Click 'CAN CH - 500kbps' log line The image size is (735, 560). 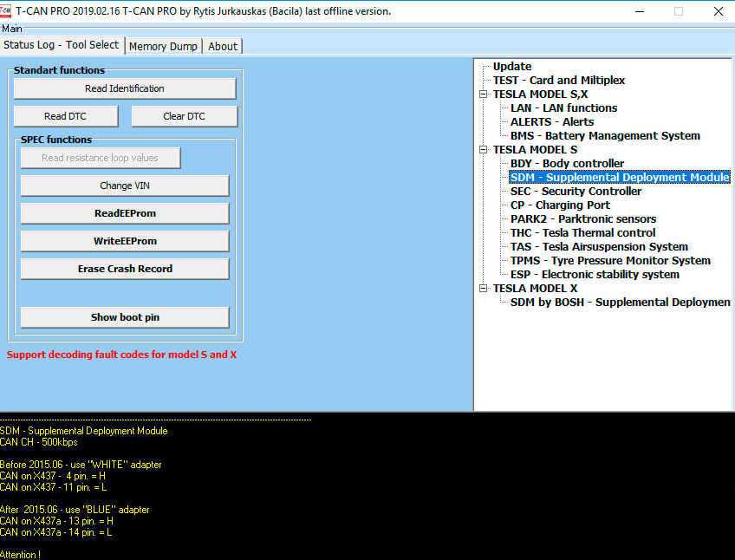(38, 442)
